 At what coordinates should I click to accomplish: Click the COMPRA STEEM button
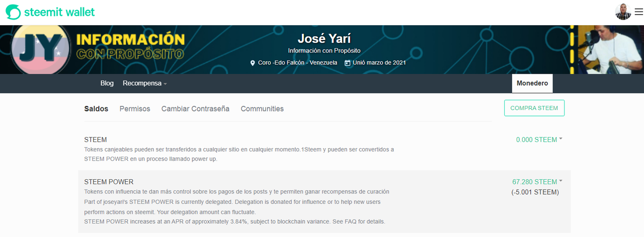pyautogui.click(x=534, y=108)
